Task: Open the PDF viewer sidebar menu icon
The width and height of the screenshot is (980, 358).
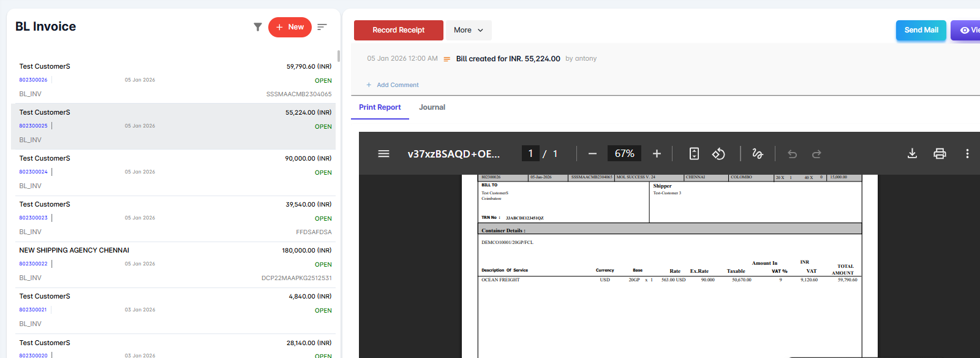Action: tap(383, 154)
